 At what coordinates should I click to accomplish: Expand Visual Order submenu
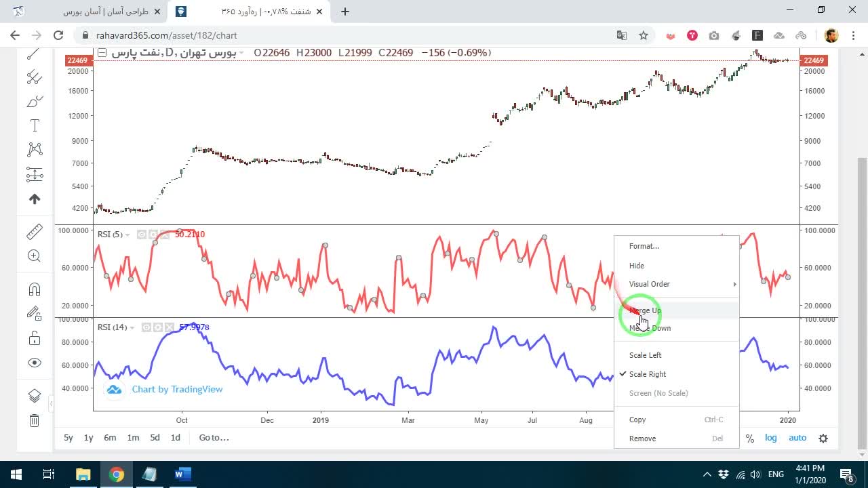click(x=677, y=284)
